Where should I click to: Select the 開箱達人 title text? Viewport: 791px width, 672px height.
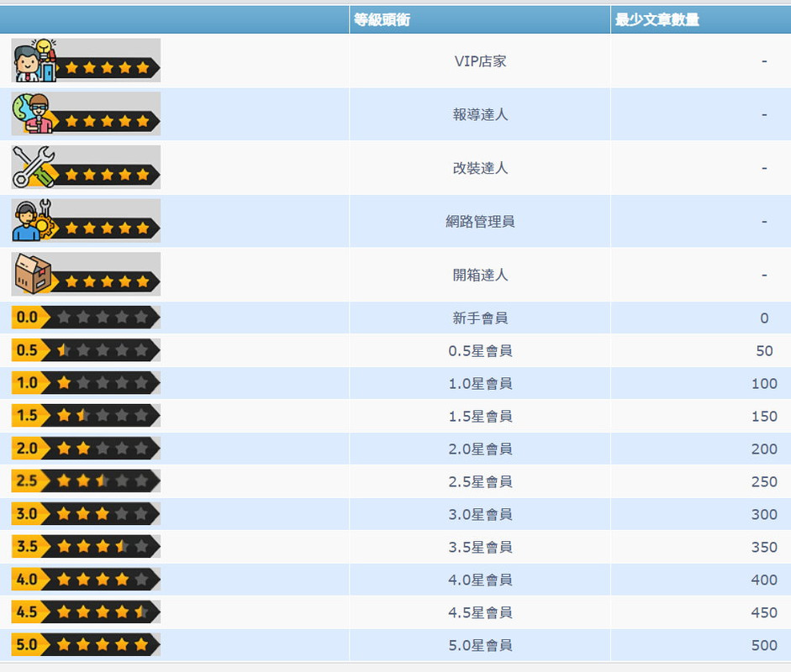point(480,276)
